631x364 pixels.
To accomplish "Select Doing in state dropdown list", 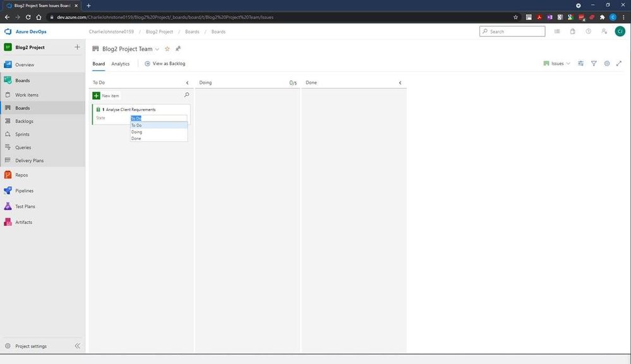I will (159, 132).
